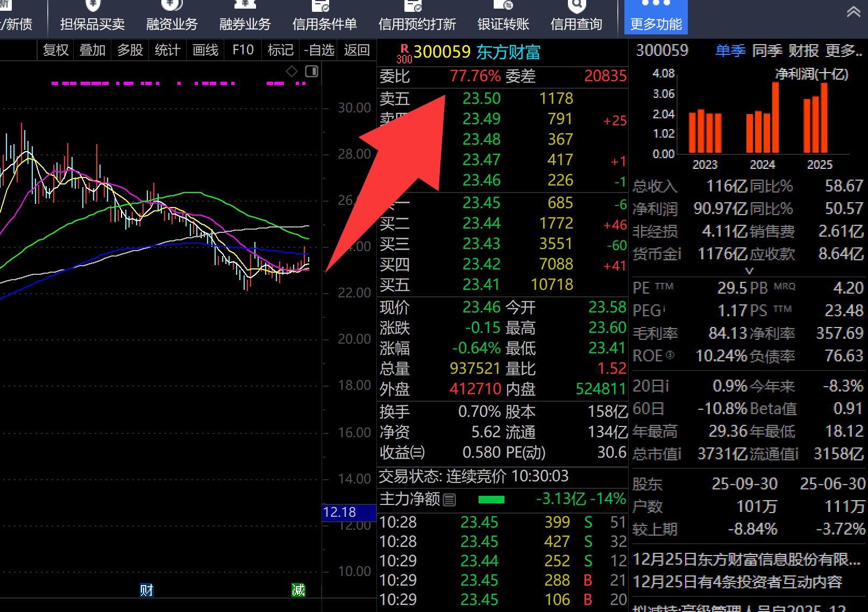This screenshot has height=612, width=868.
Task: Click the 更多功能 more functions button
Action: coord(656,17)
